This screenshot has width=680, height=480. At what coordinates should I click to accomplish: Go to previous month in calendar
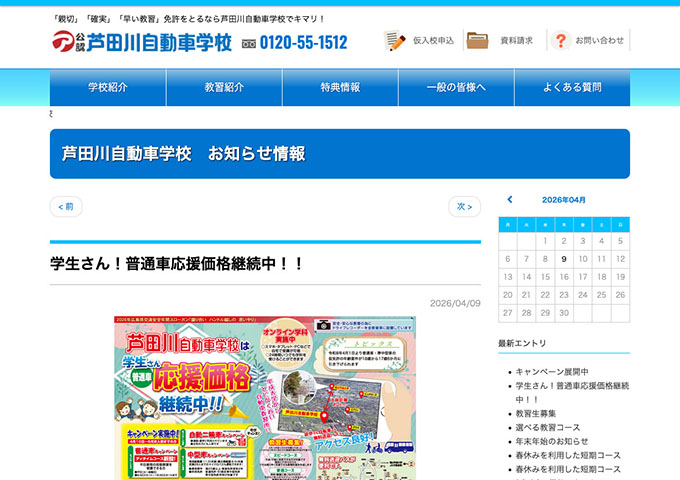click(510, 199)
